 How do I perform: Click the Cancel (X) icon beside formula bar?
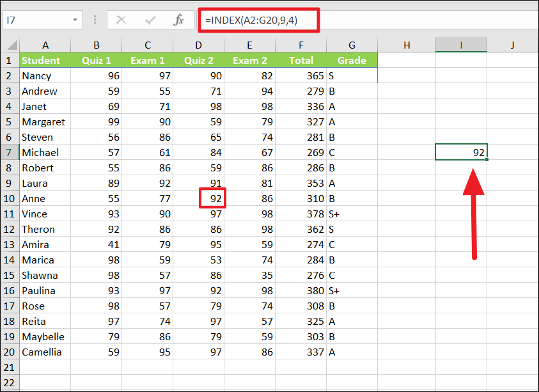(121, 20)
